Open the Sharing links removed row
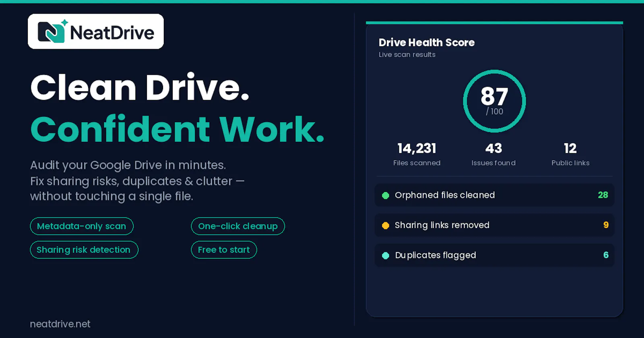The width and height of the screenshot is (644, 338). 494,225
